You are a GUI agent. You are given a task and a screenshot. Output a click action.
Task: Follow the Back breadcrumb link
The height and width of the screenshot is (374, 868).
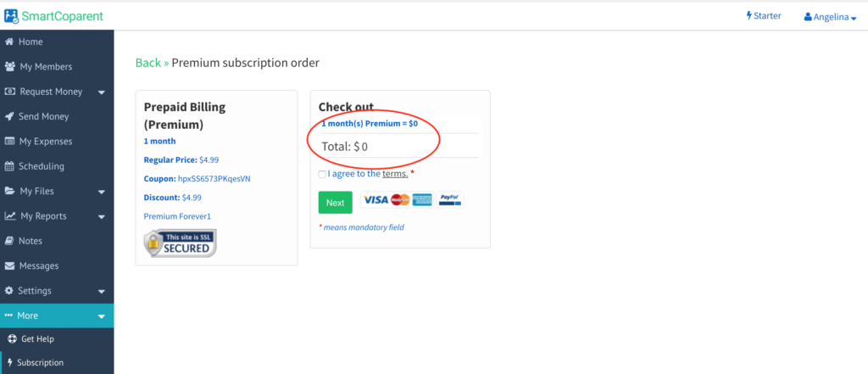[x=147, y=63]
